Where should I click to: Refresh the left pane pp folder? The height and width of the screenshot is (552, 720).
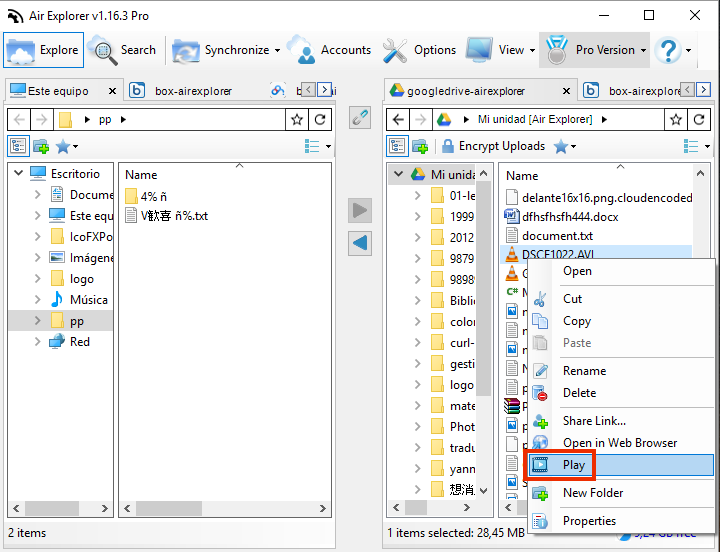(320, 120)
